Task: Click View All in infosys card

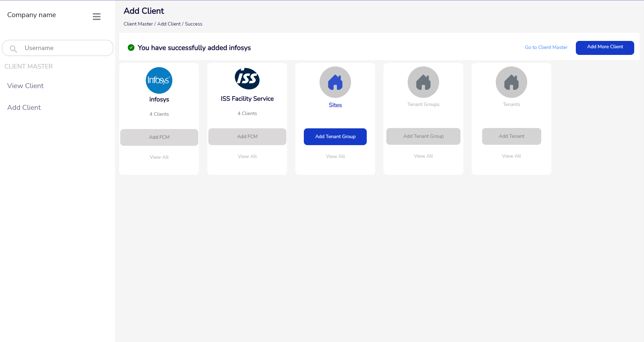Action: tap(159, 157)
